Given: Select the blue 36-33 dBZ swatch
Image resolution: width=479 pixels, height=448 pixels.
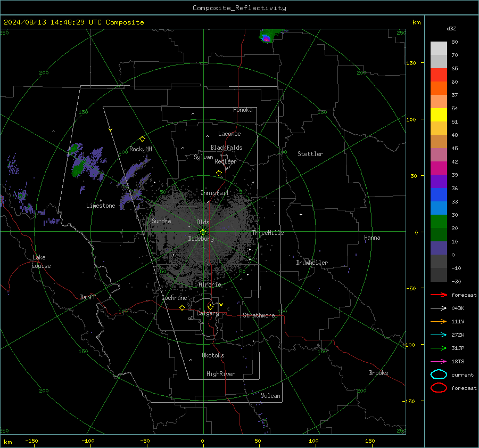Looking at the screenshot, I should (439, 195).
